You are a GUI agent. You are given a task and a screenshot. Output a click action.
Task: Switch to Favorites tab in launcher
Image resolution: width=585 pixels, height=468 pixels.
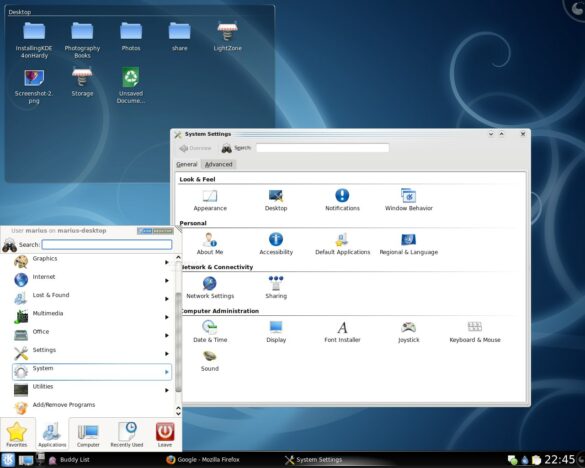pyautogui.click(x=17, y=434)
